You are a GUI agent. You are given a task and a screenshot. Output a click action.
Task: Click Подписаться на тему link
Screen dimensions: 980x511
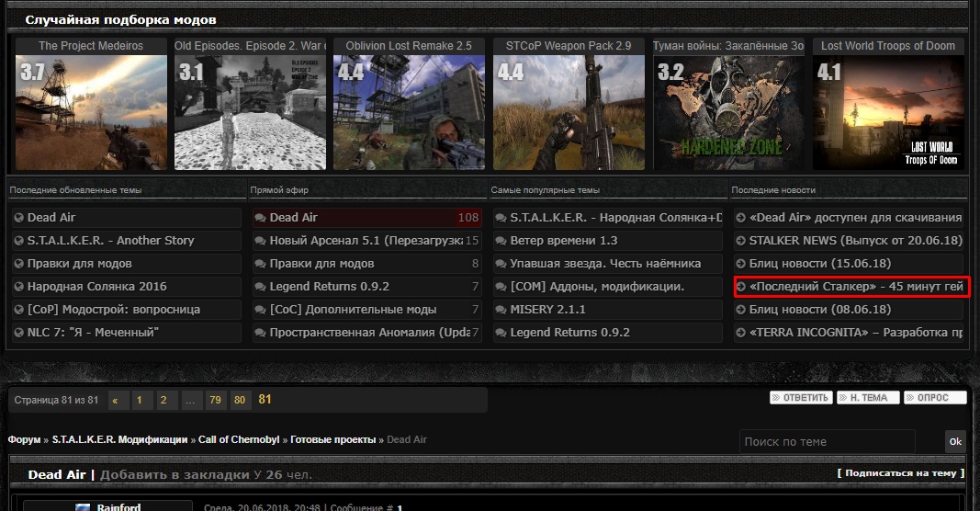pyautogui.click(x=901, y=473)
